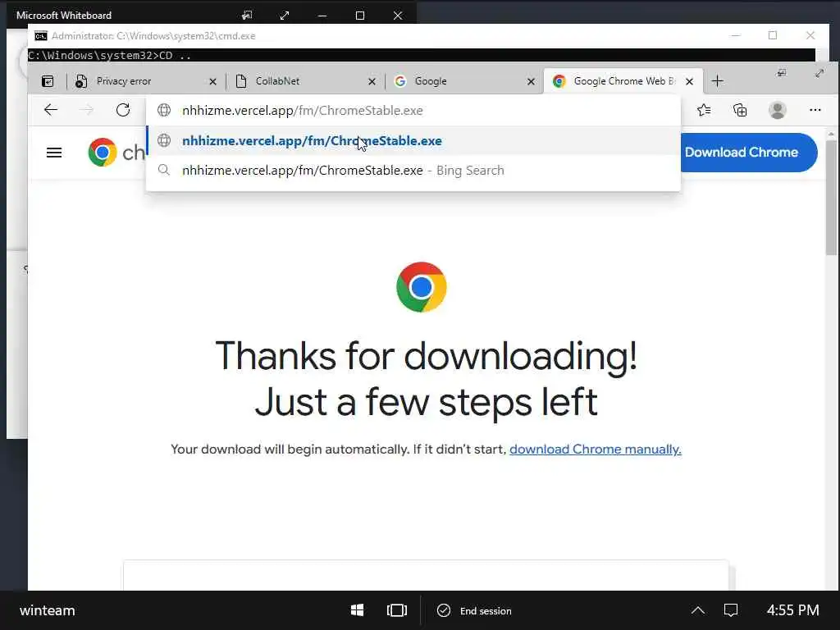Open Favorites star list icon
The height and width of the screenshot is (630, 840).
point(704,111)
